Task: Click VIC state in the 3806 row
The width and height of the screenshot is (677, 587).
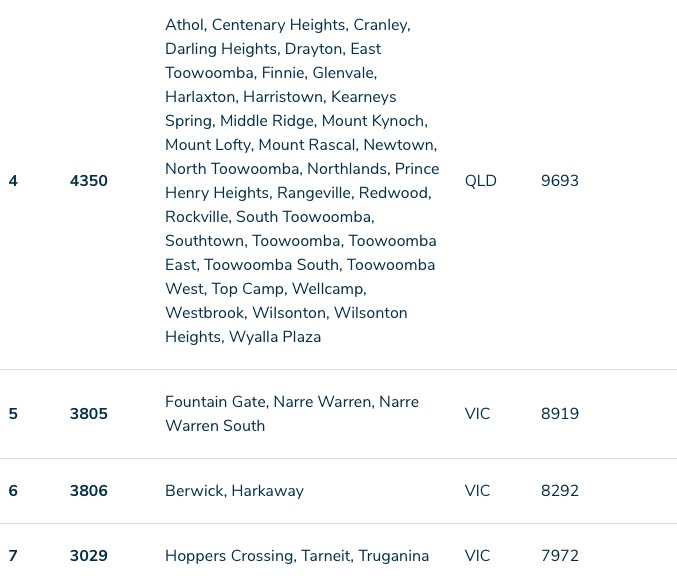Action: [477, 490]
